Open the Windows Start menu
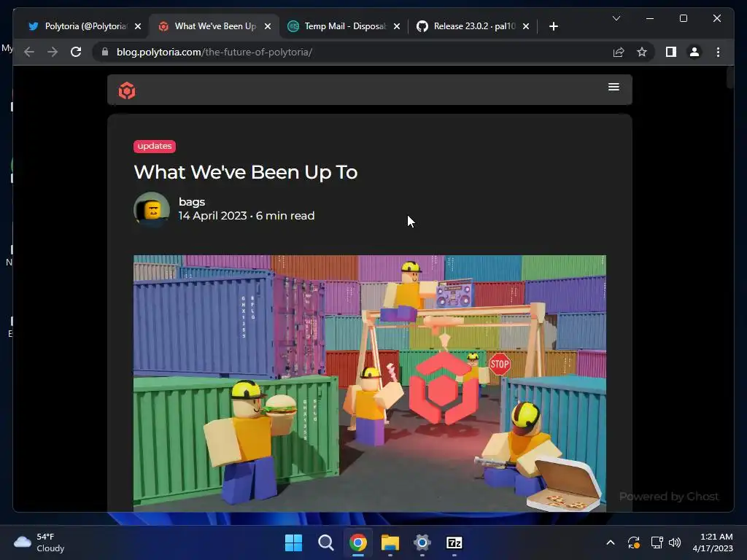This screenshot has width=747, height=560. point(293,542)
